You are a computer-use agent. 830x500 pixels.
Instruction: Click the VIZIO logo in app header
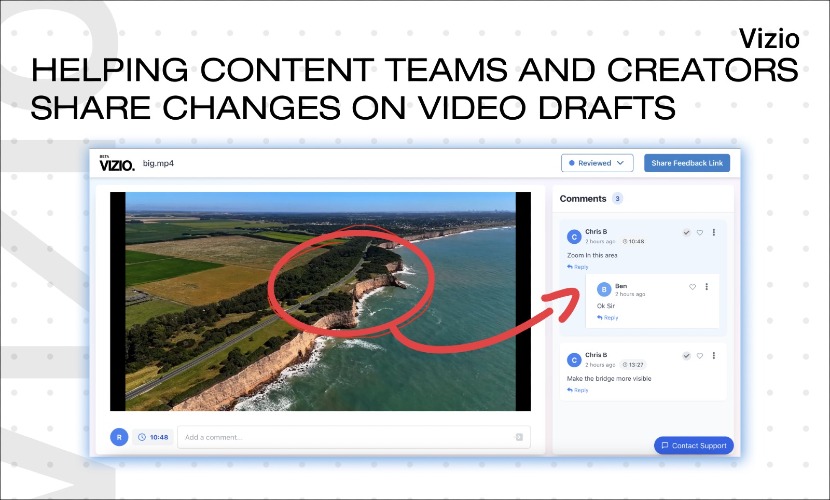(x=117, y=164)
